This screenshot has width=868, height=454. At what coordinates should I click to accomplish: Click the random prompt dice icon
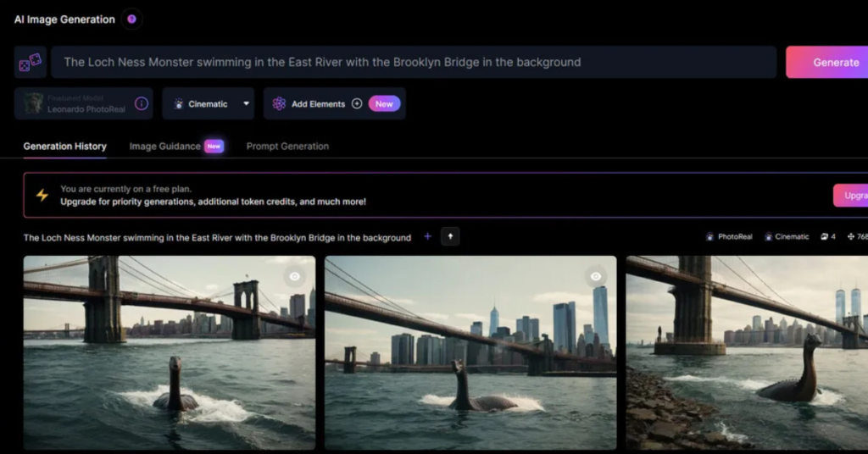[31, 62]
